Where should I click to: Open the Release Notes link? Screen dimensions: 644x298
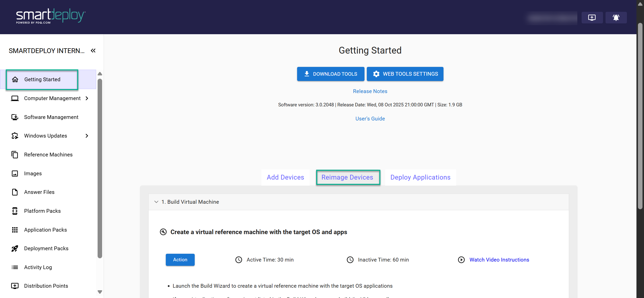coord(370,91)
